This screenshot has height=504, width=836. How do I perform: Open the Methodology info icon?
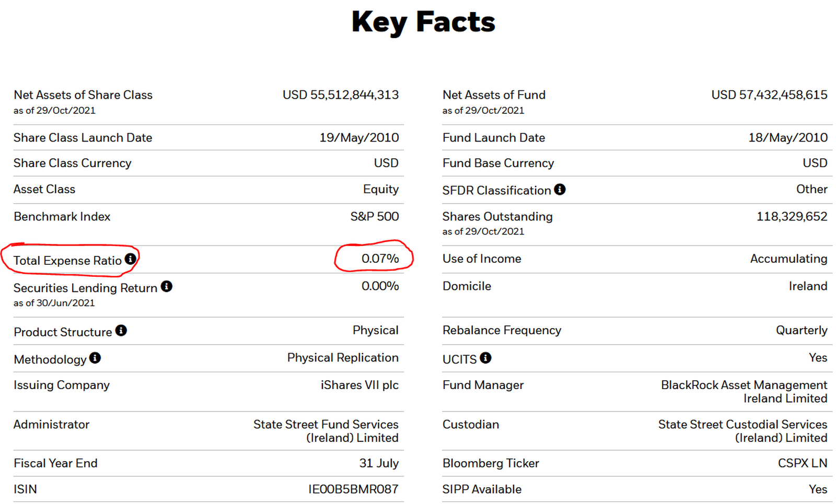tap(95, 358)
